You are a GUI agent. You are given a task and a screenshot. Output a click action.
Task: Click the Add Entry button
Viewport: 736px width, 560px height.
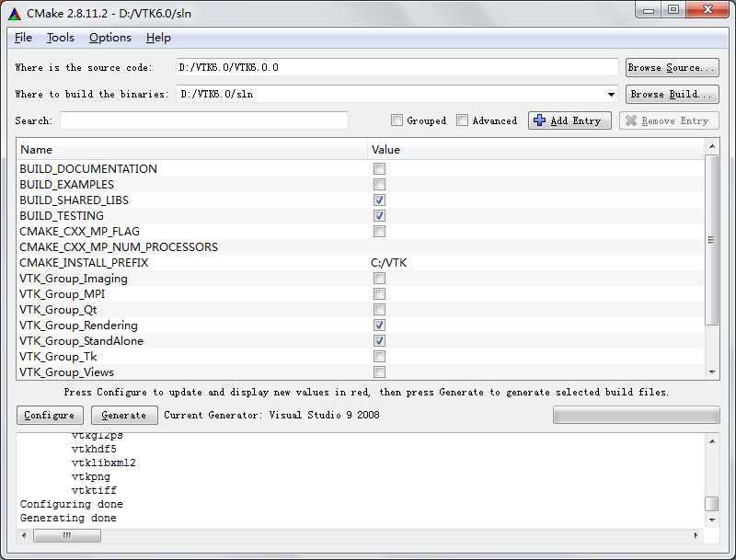coord(569,120)
